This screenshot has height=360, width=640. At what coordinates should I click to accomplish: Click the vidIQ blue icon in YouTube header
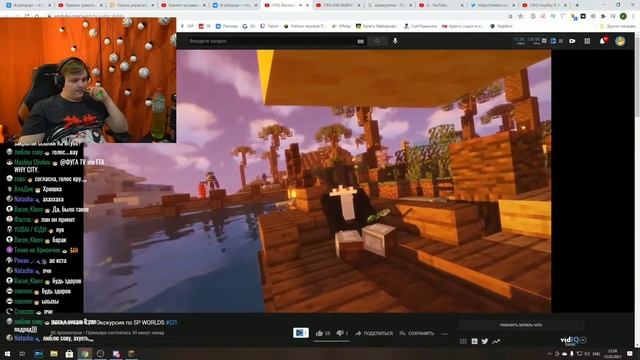[x=553, y=41]
